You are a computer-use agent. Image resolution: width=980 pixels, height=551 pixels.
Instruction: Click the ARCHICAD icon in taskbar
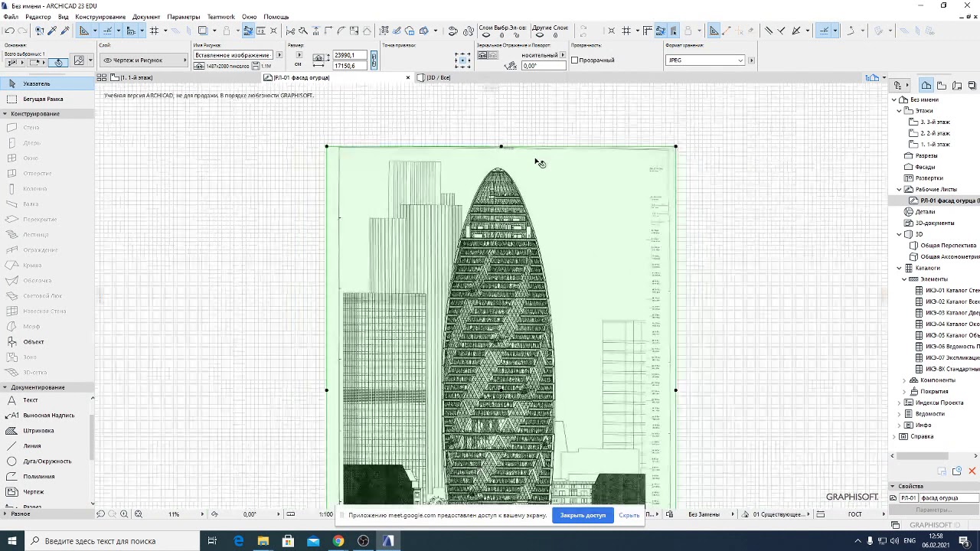tap(387, 541)
